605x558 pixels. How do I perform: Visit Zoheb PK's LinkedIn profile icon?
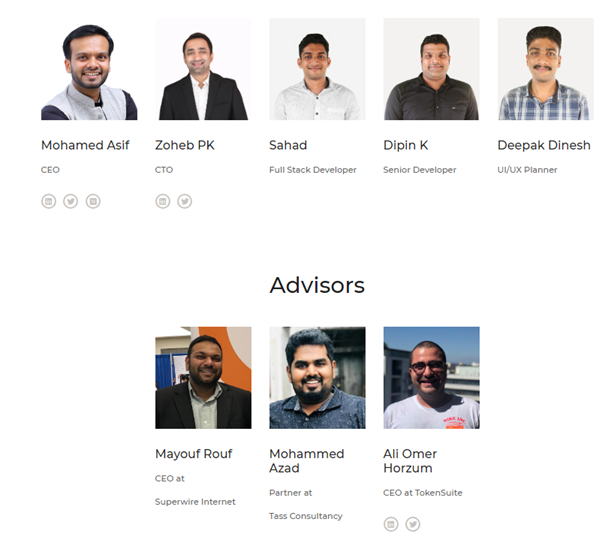point(163,201)
